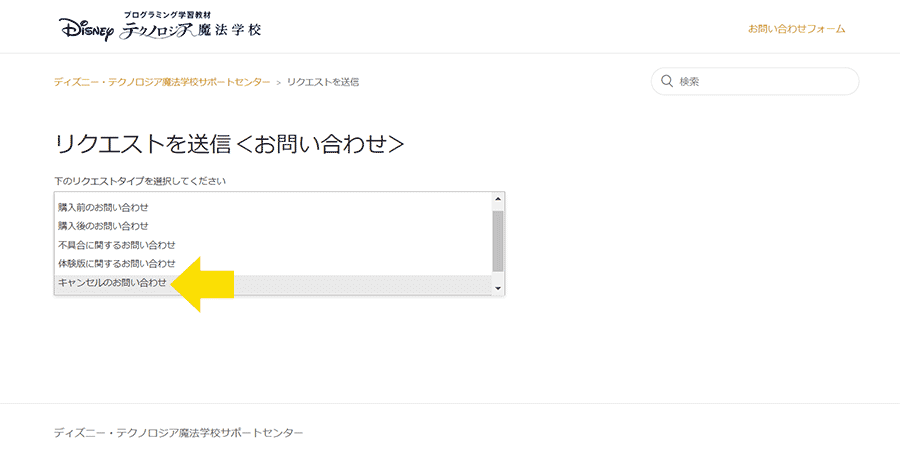Choose 不具合に関するお問い合わせ from the list

273,245
